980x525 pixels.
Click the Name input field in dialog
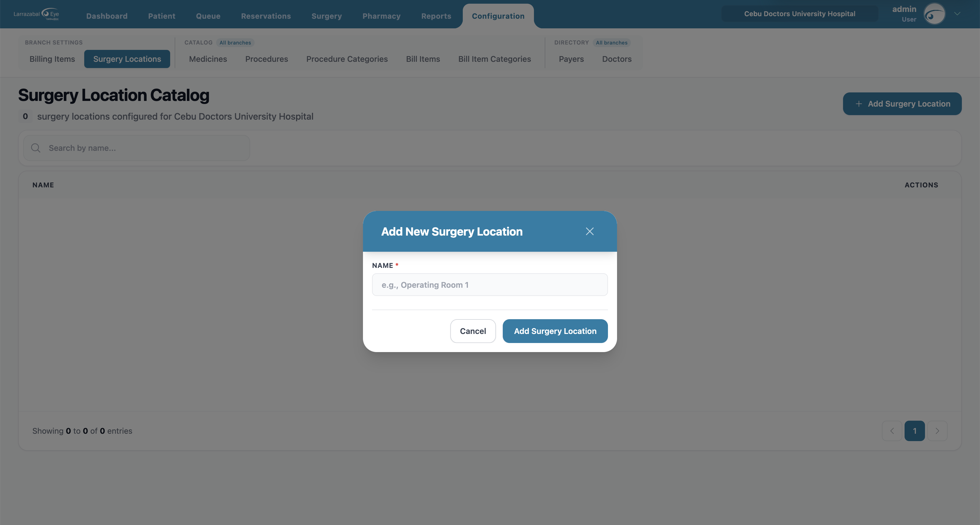coord(490,285)
